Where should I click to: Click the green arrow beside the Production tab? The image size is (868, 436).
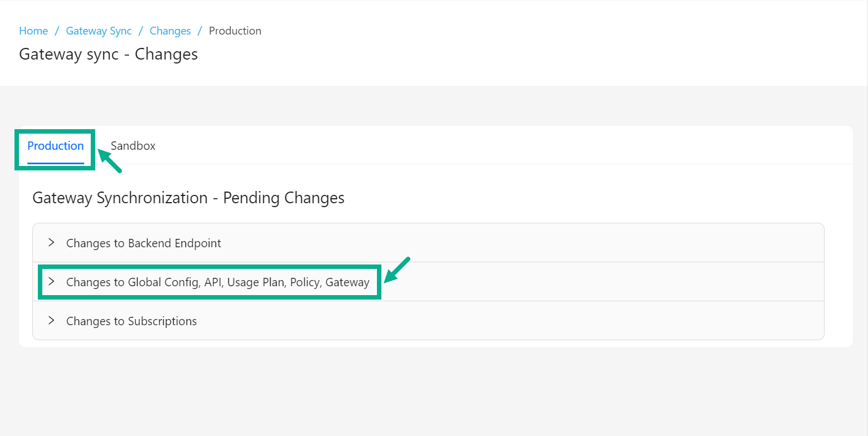pos(110,161)
